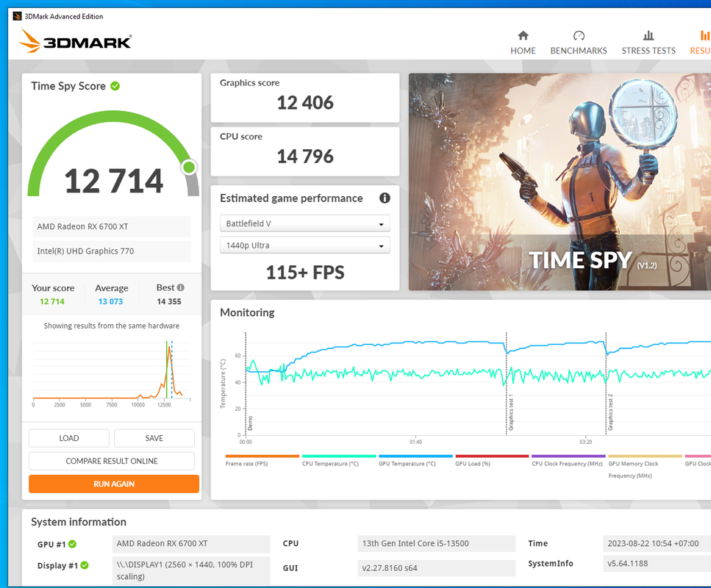Toggle the Frame rate (FPS) legend swatch
The width and height of the screenshot is (711, 588).
262,456
